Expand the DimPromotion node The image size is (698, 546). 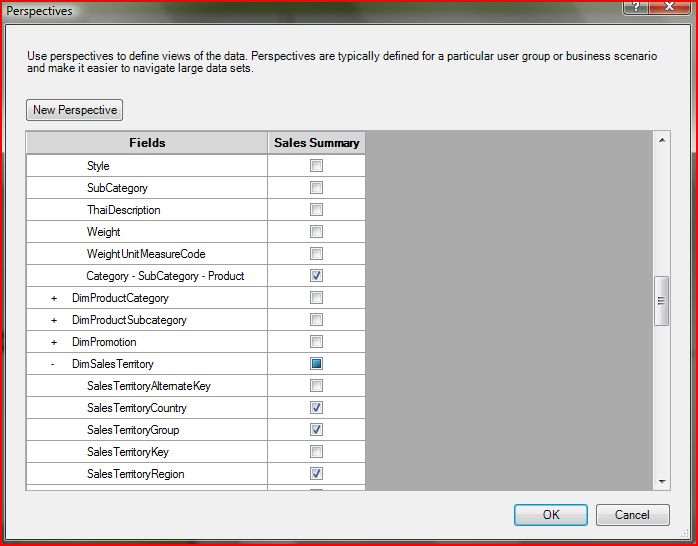point(54,342)
